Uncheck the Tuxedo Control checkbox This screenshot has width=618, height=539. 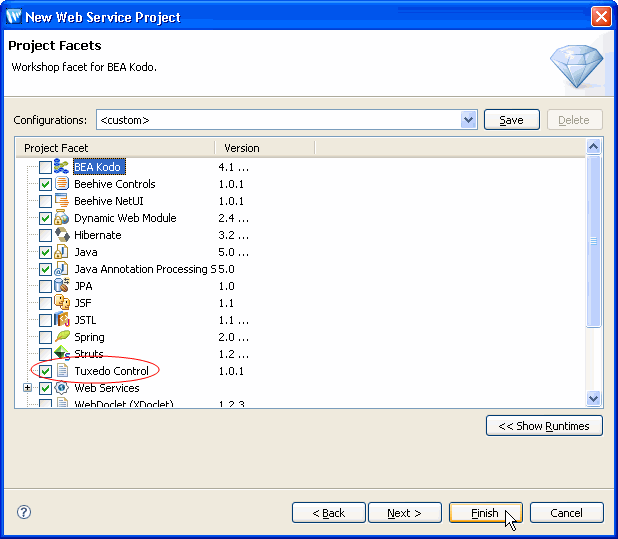click(x=45, y=371)
